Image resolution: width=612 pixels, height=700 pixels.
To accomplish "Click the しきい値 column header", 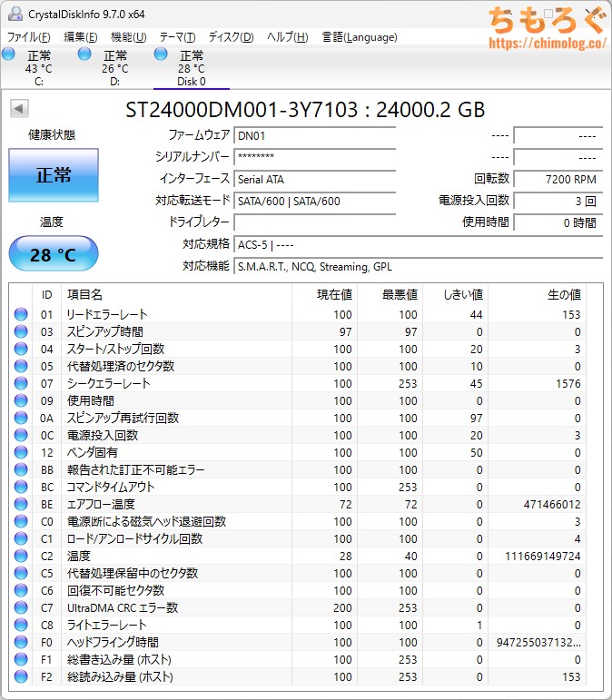I will pos(455,295).
